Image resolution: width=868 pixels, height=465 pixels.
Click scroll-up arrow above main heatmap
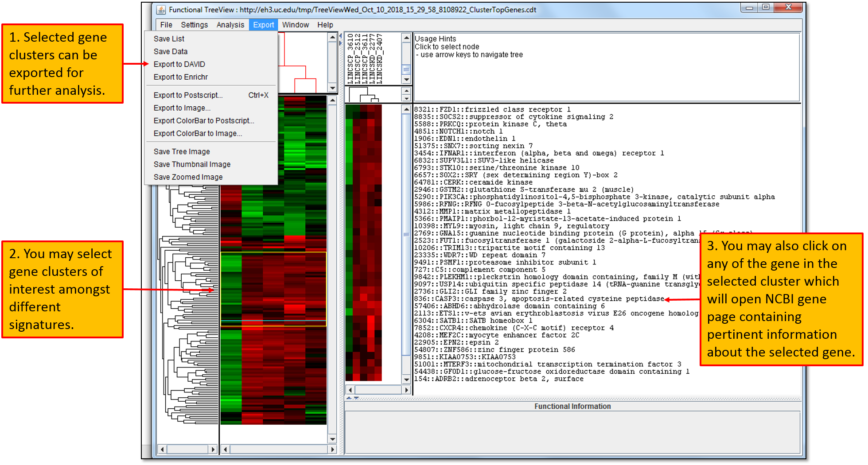coord(332,101)
